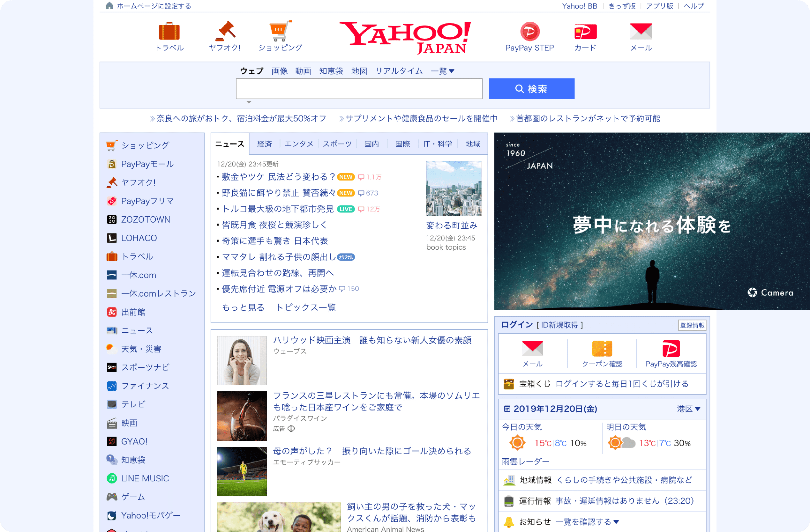Click the Mail envelope icon in header
This screenshot has height=532, width=810.
point(641,31)
